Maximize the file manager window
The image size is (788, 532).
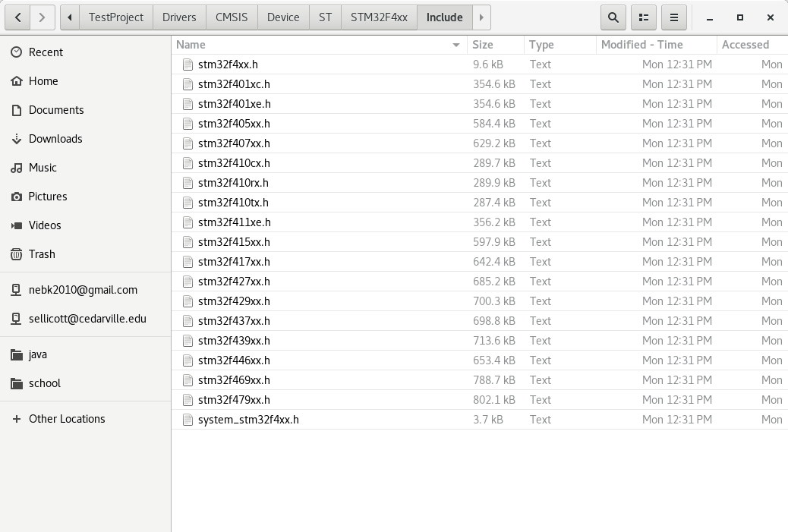pos(739,17)
